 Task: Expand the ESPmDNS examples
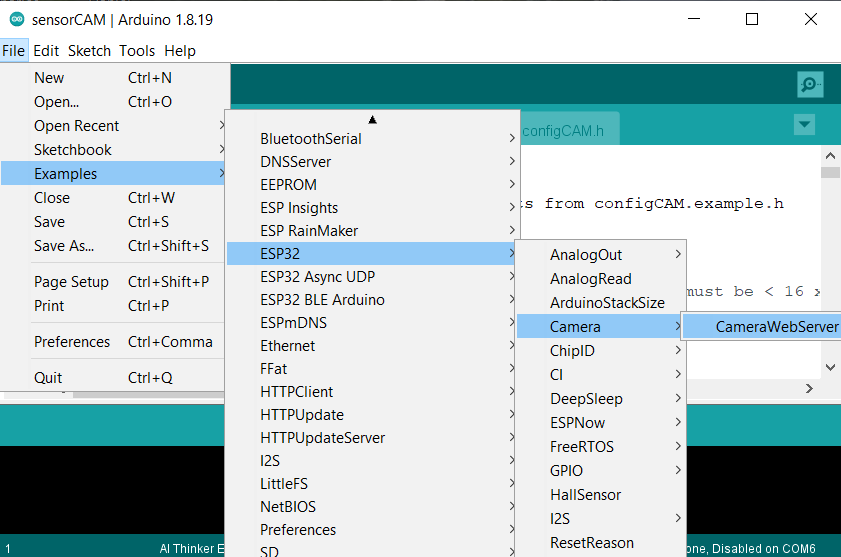click(x=371, y=323)
